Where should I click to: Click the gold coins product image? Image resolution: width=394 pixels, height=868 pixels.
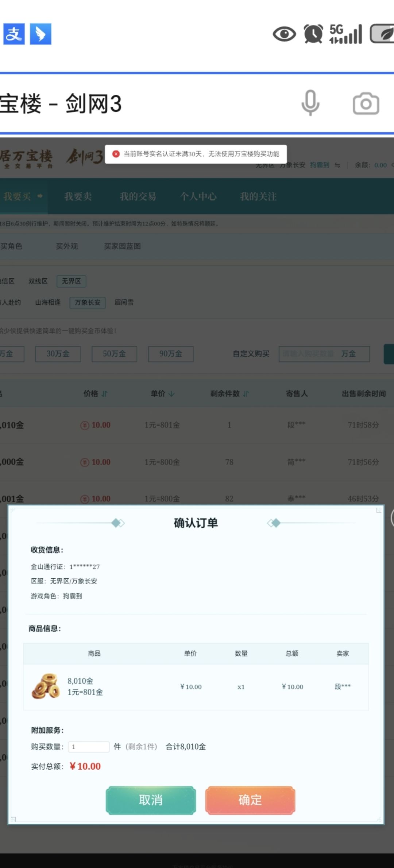(46, 686)
